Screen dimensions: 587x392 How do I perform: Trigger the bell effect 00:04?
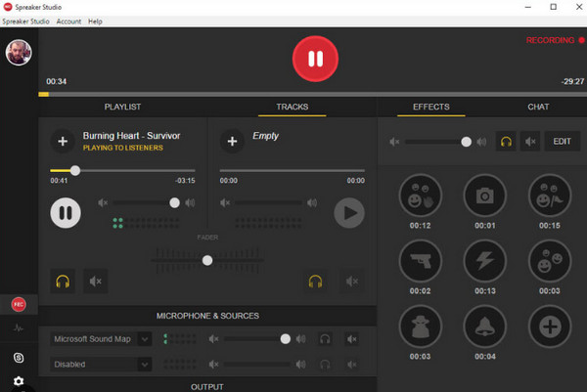[x=485, y=327]
